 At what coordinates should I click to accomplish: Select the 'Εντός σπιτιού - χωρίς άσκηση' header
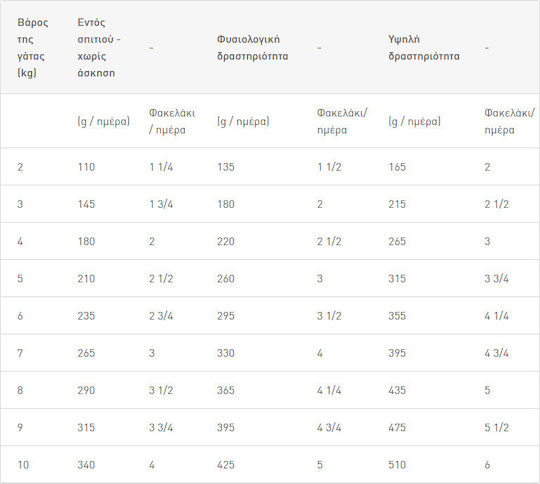point(99,48)
